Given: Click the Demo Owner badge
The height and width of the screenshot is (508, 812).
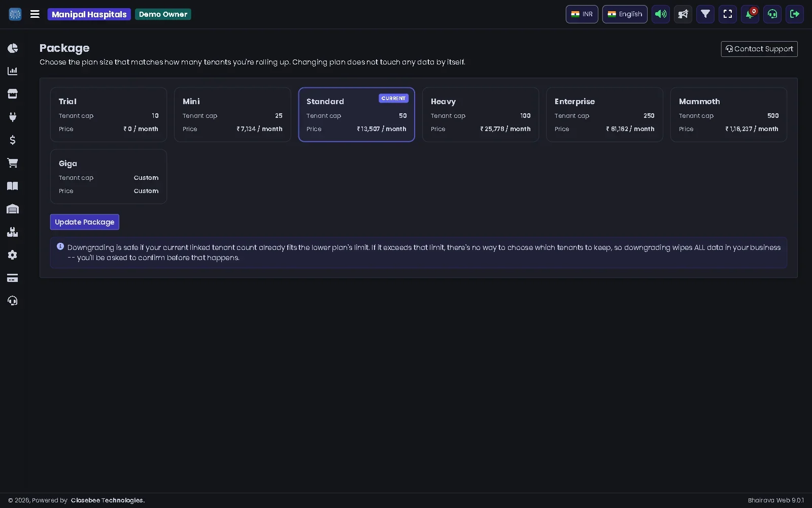Looking at the screenshot, I should [163, 14].
